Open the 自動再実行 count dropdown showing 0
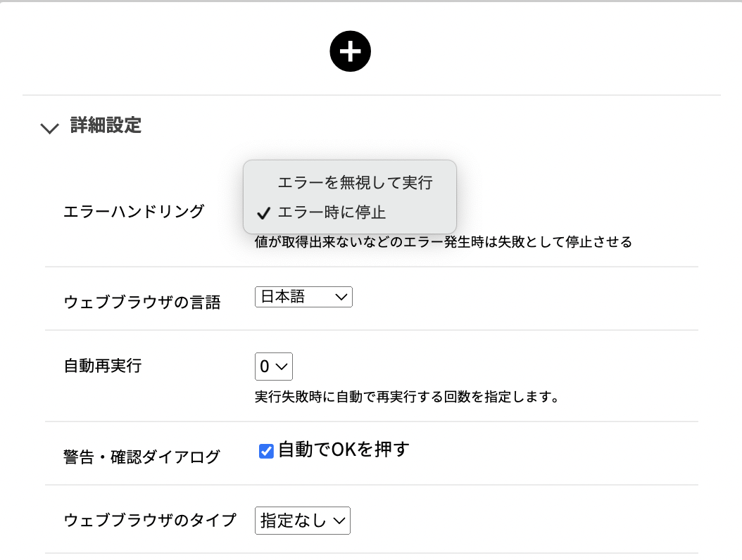Viewport: 742px width, 560px height. tap(274, 366)
